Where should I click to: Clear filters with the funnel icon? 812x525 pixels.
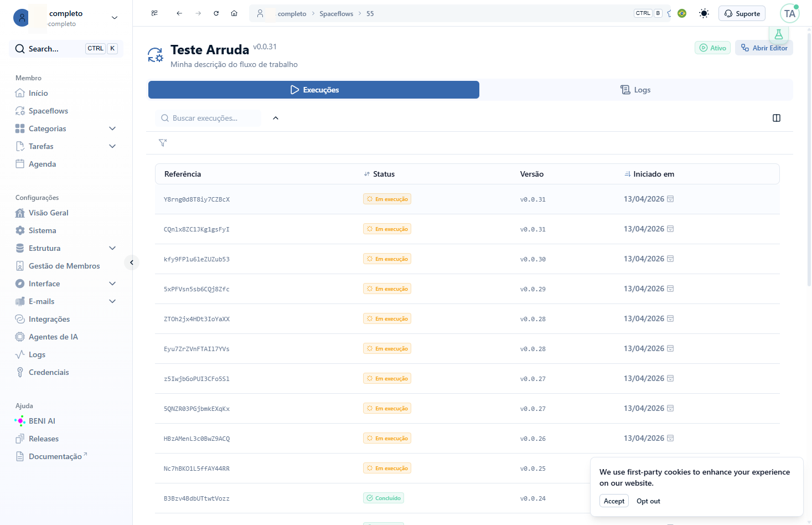163,143
